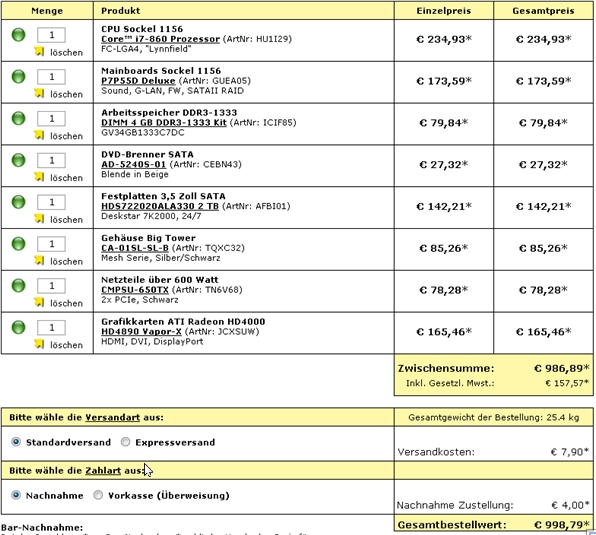The image size is (596, 535).
Task: Click Gesamtpreis € 165,46 of HD4890 Vapor-X
Action: point(544,332)
